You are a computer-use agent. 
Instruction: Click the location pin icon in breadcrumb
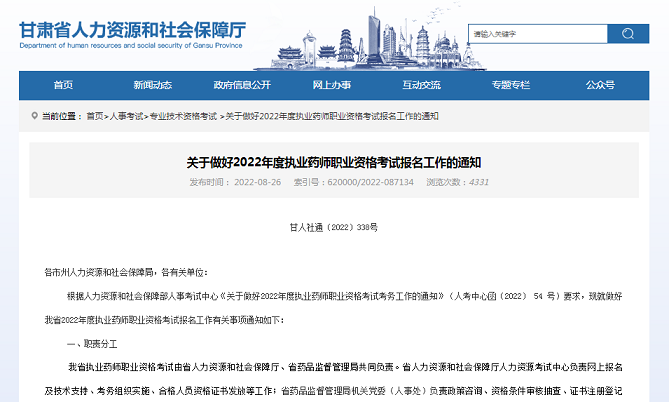pos(33,116)
